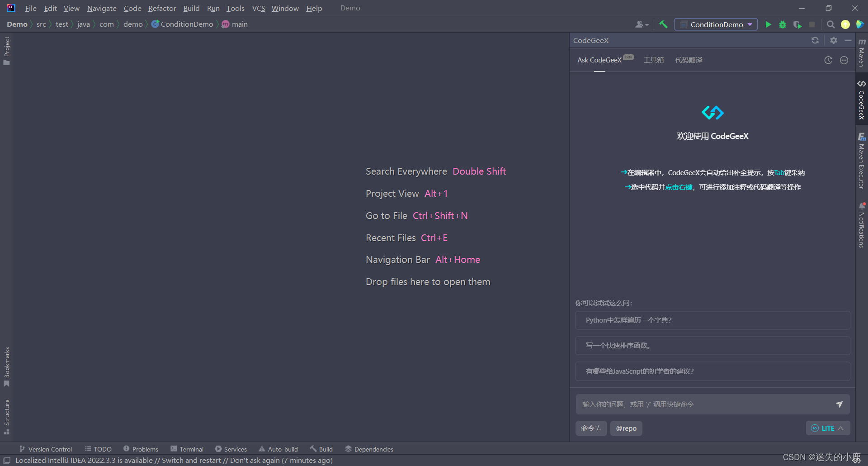
Task: Open the Maven tool window
Action: [862, 53]
